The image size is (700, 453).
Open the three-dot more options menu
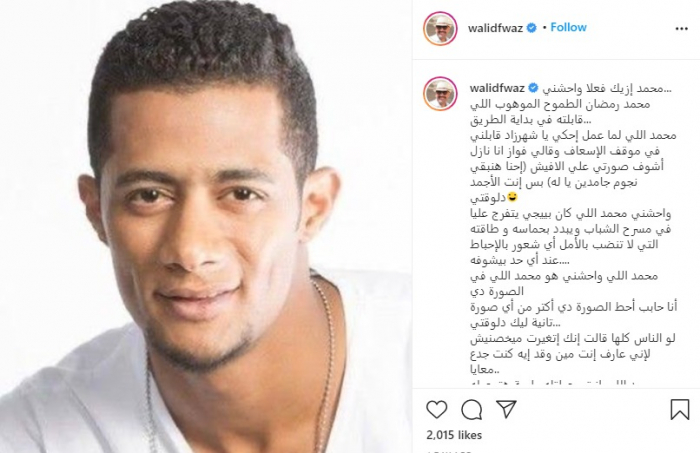[681, 29]
